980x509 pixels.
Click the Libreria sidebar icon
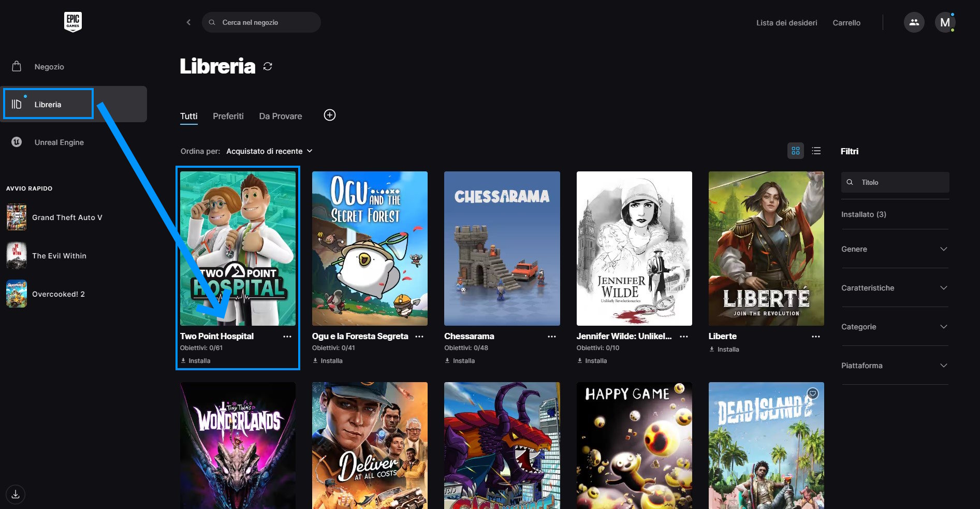tap(17, 104)
